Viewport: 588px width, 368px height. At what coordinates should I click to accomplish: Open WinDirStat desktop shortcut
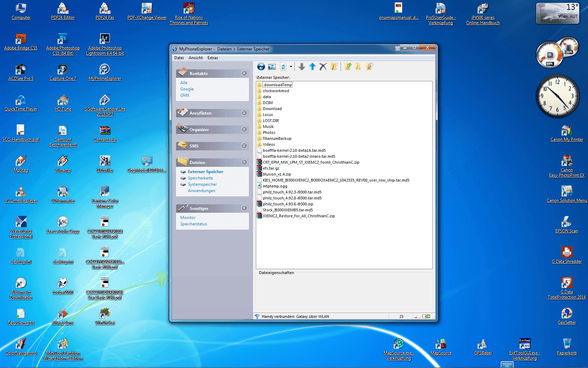point(105,316)
